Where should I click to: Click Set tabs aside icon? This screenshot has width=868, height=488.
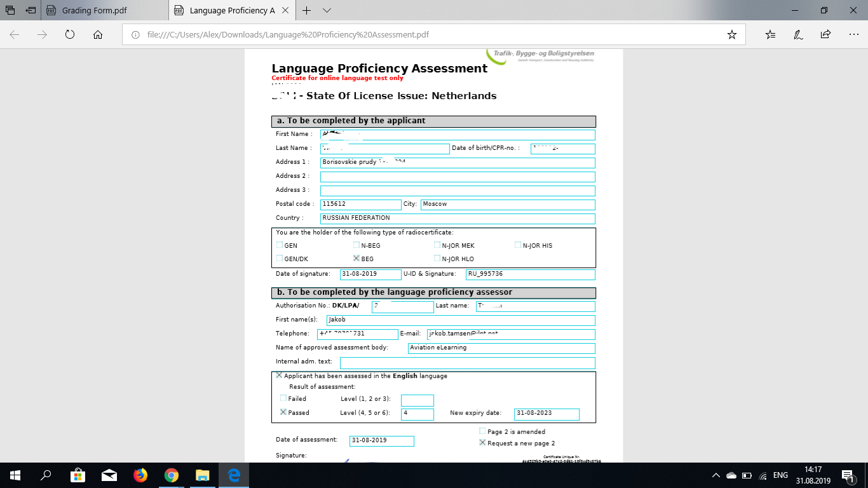point(30,11)
